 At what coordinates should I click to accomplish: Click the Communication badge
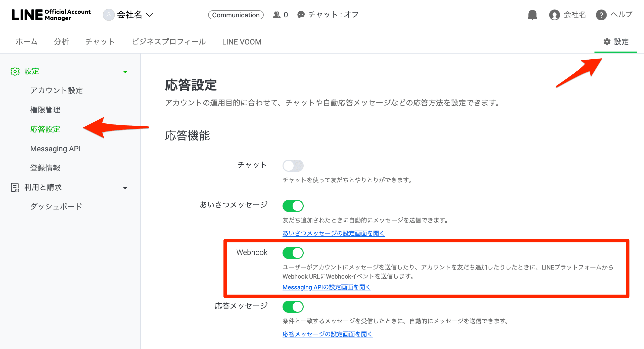pos(236,15)
